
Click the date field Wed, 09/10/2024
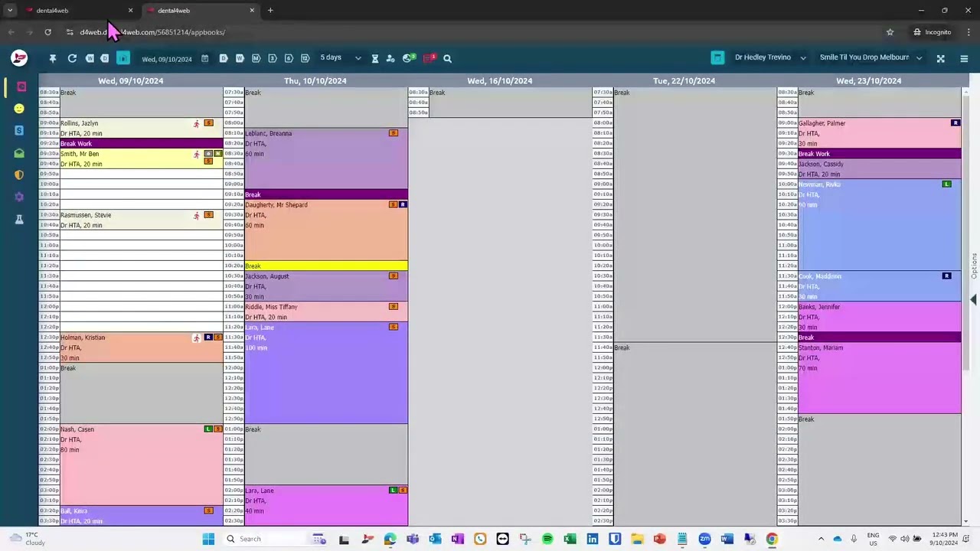(167, 59)
